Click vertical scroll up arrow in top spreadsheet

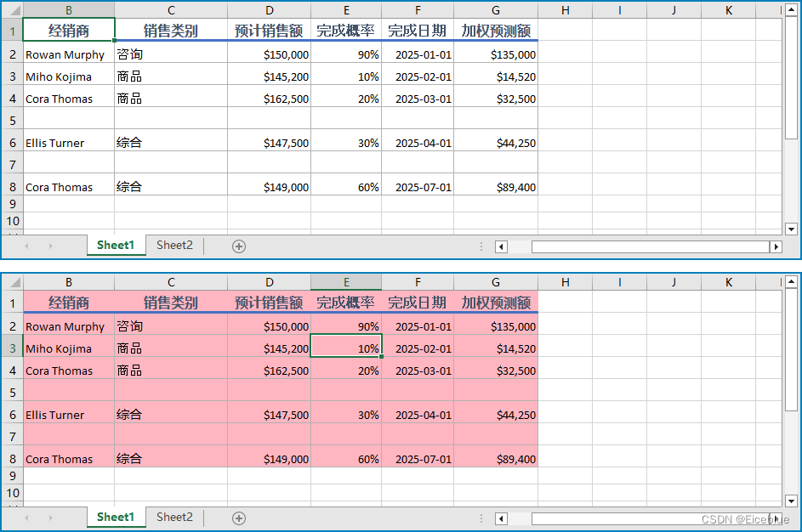point(791,9)
